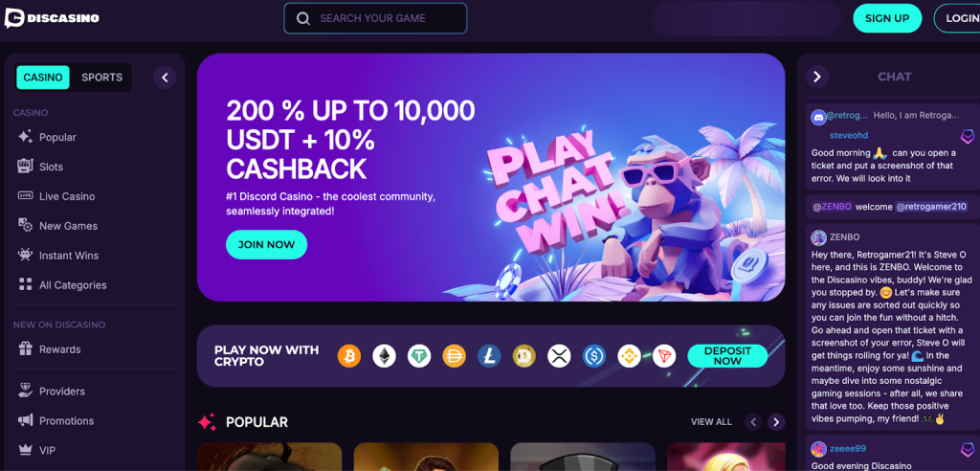
Task: Click the XRP coin icon
Action: [559, 356]
